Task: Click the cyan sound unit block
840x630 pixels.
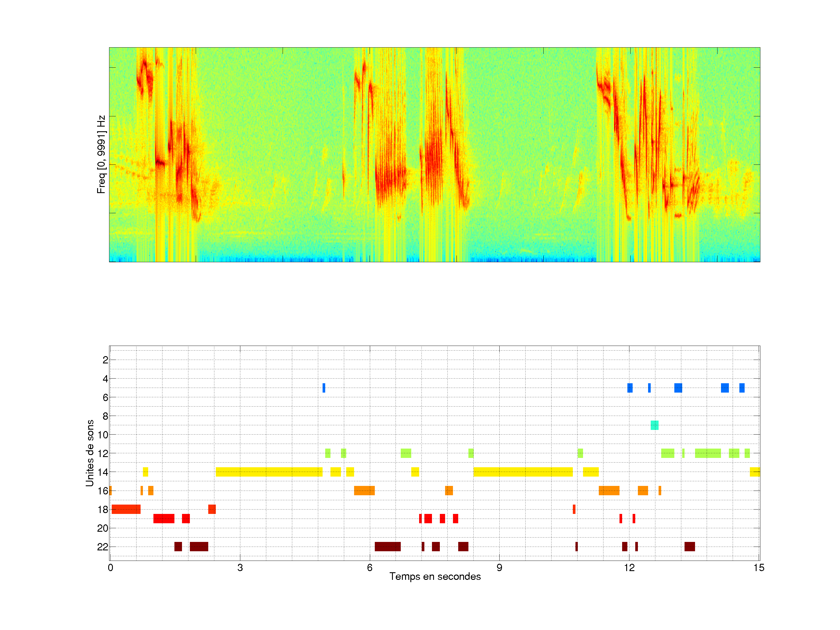Action: 654,425
